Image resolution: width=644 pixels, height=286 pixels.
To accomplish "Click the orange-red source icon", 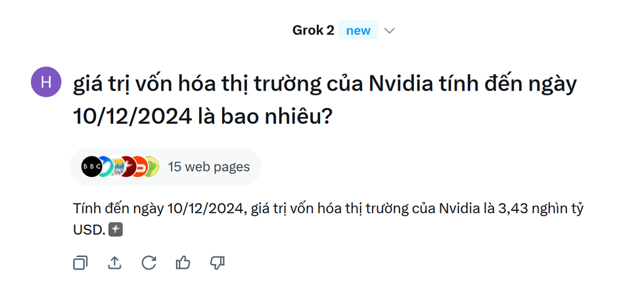I will (x=140, y=166).
